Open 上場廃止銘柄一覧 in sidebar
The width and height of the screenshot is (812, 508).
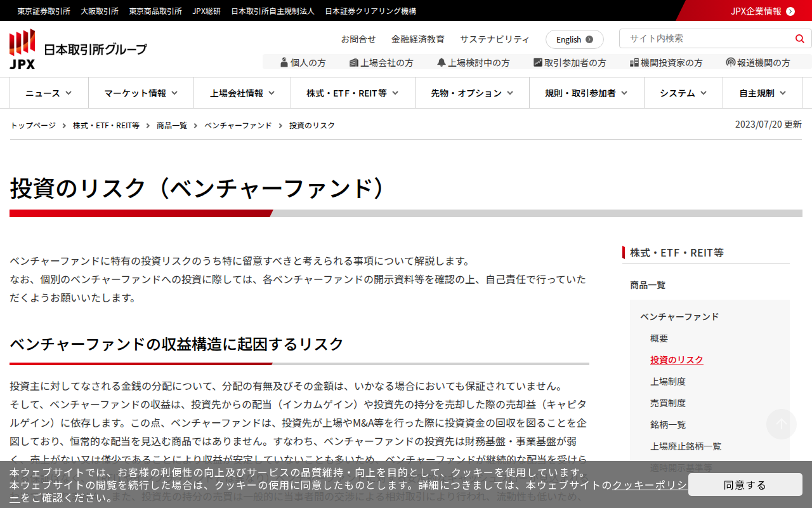point(686,446)
